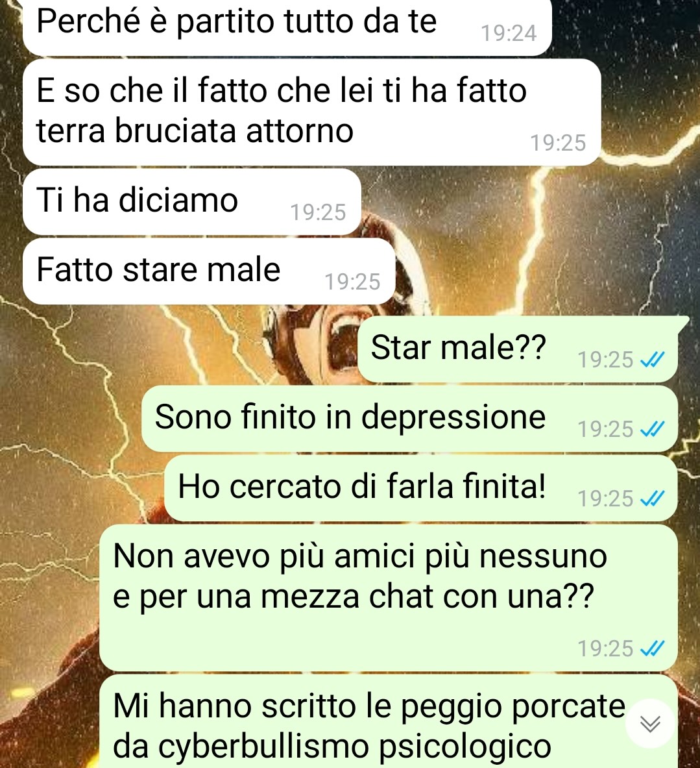Tap the 19:24 timestamp on first message

(509, 33)
